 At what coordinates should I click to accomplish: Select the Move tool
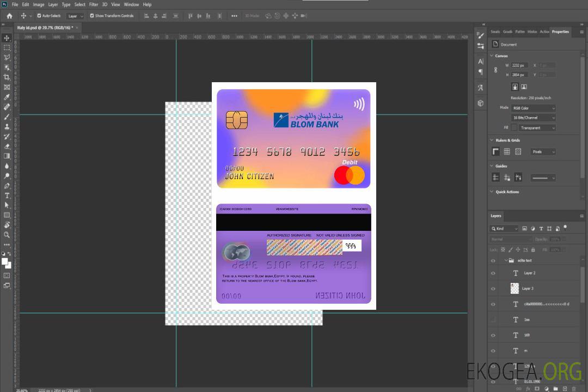tap(7, 38)
